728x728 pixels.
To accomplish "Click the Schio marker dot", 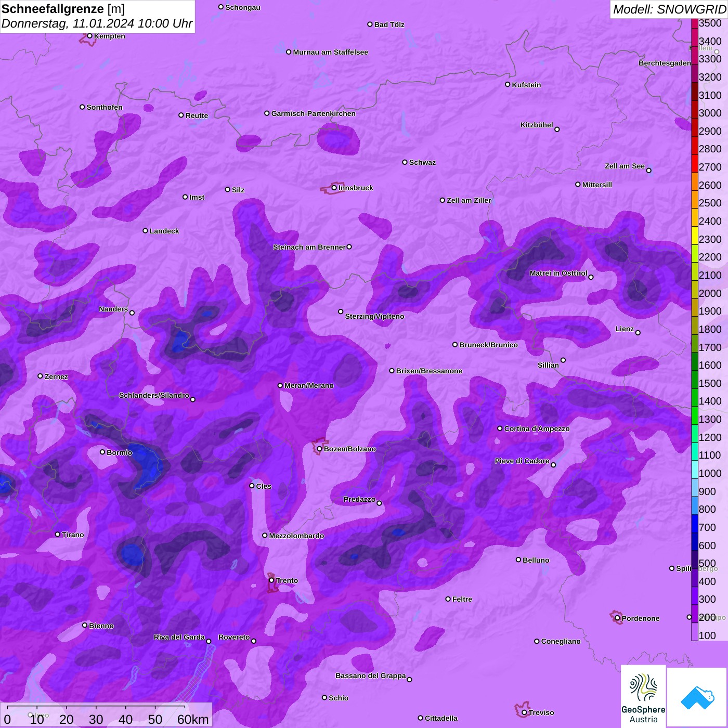I will [x=324, y=697].
